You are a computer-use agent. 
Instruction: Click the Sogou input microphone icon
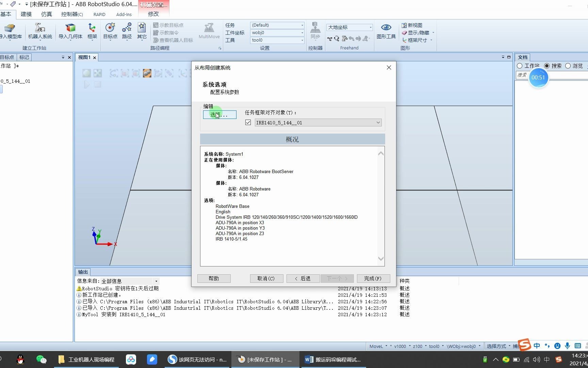567,346
